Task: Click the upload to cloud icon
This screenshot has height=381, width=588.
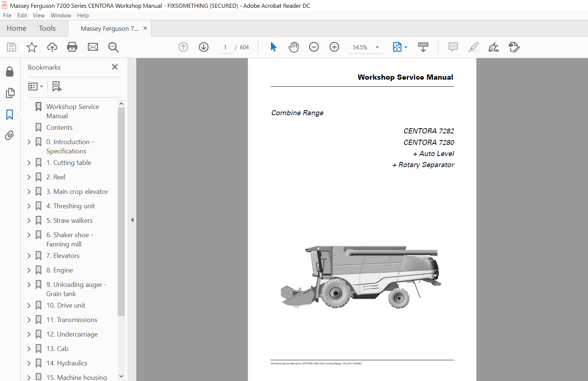Action: (x=52, y=47)
